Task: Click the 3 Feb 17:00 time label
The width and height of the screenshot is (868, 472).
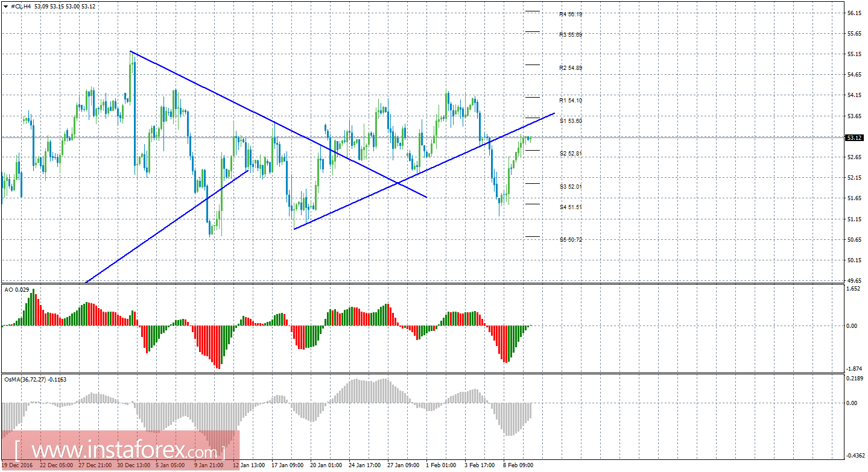Action: pos(481,465)
